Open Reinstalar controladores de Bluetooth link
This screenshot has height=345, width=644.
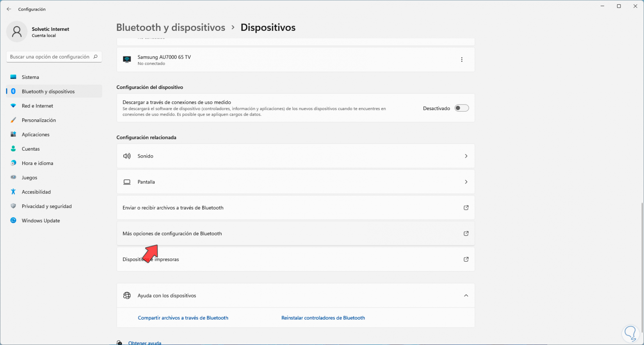(x=323, y=318)
